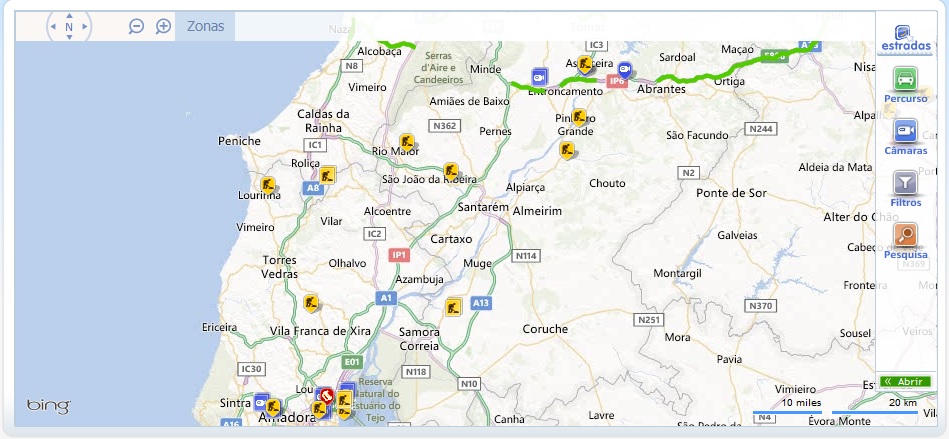Click the Peniche town label
This screenshot has height=439, width=949.
(239, 141)
